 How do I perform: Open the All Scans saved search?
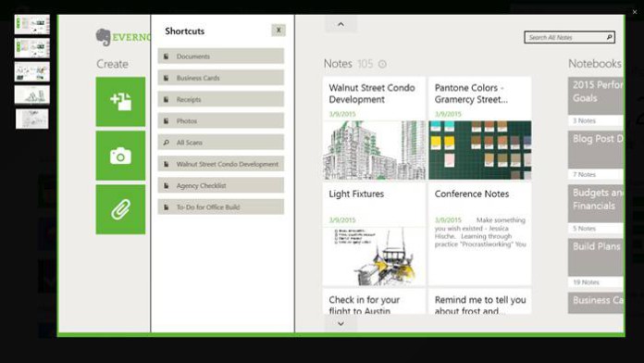pos(220,143)
